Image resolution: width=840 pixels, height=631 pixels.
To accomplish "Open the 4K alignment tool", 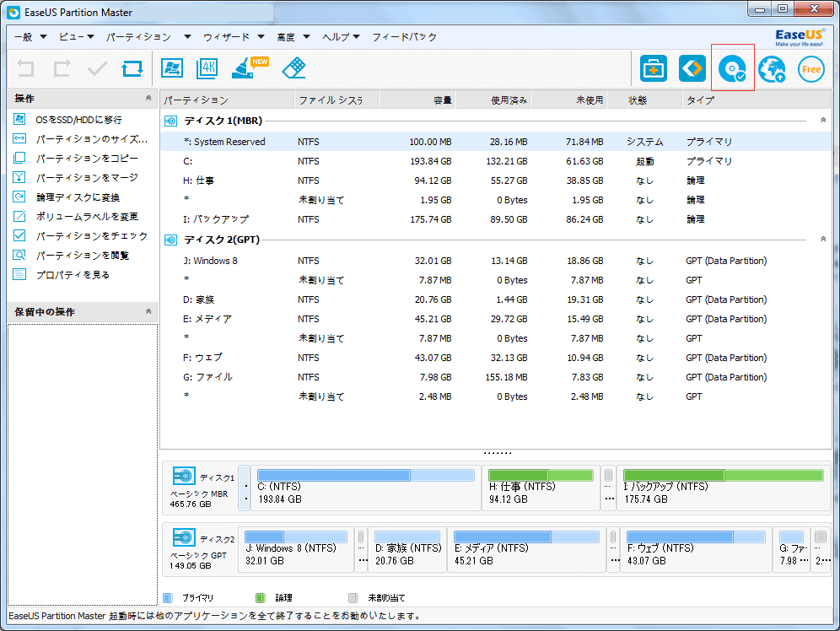I will pyautogui.click(x=207, y=68).
